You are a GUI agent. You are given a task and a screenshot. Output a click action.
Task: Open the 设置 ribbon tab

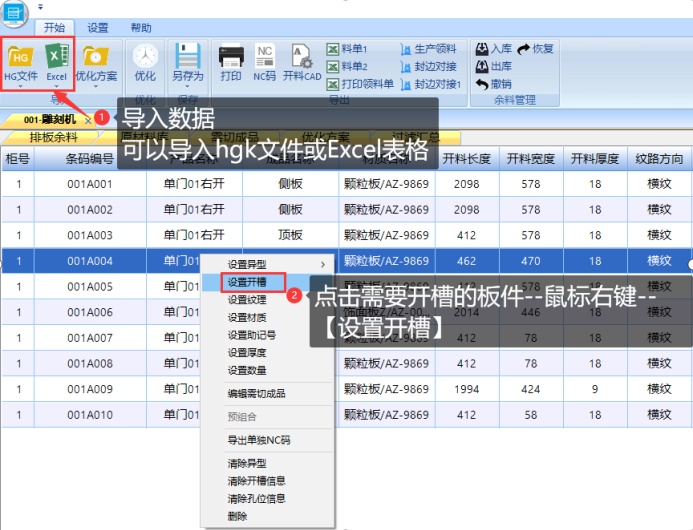[x=98, y=28]
